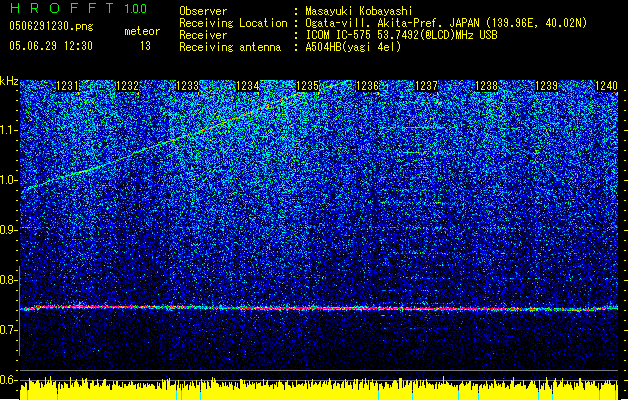The height and width of the screenshot is (400, 629).
Task: Click the A504HB(yagi 4el) antenna text
Action: tap(353, 47)
